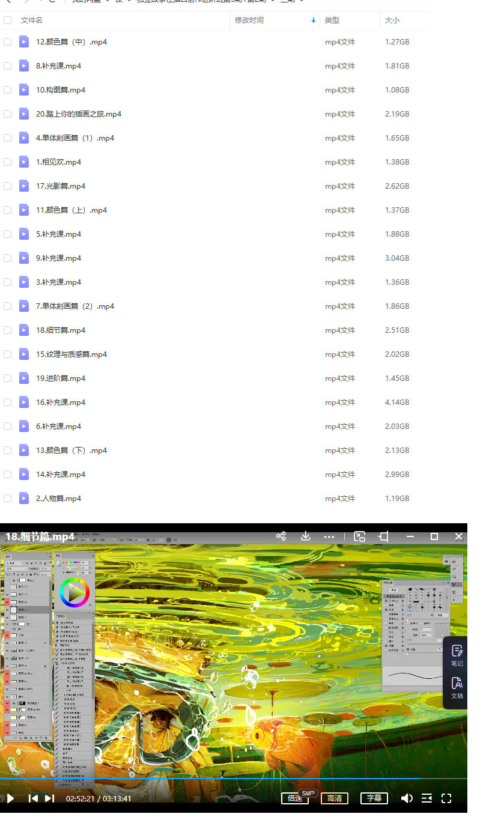Click the file icon for 16.补充课.mp4

(24, 402)
